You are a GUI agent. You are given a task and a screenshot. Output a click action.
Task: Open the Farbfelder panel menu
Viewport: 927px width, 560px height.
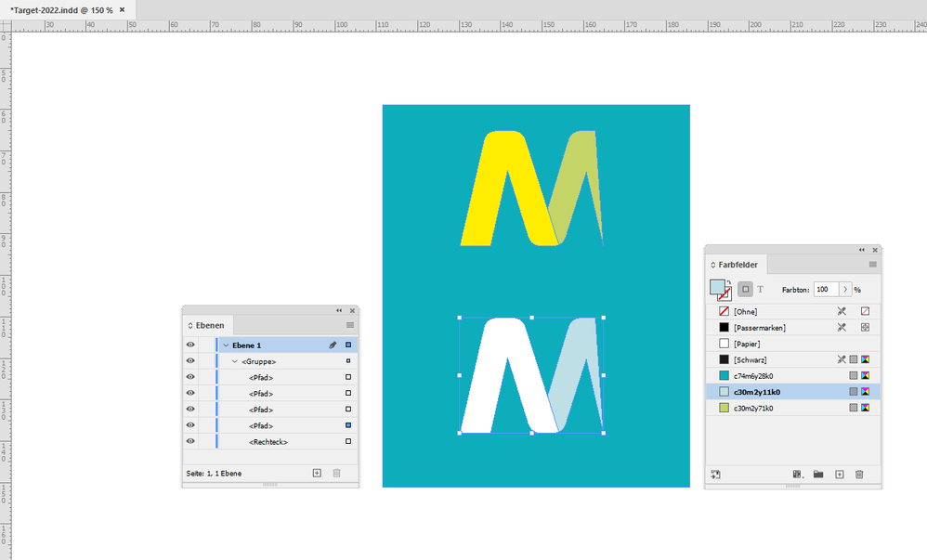871,265
